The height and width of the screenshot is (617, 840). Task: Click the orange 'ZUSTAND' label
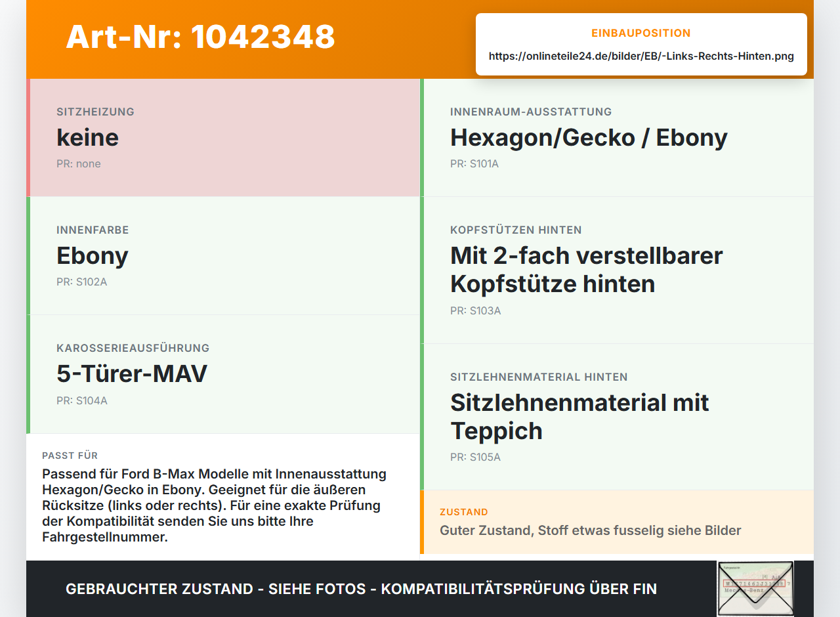tap(464, 512)
